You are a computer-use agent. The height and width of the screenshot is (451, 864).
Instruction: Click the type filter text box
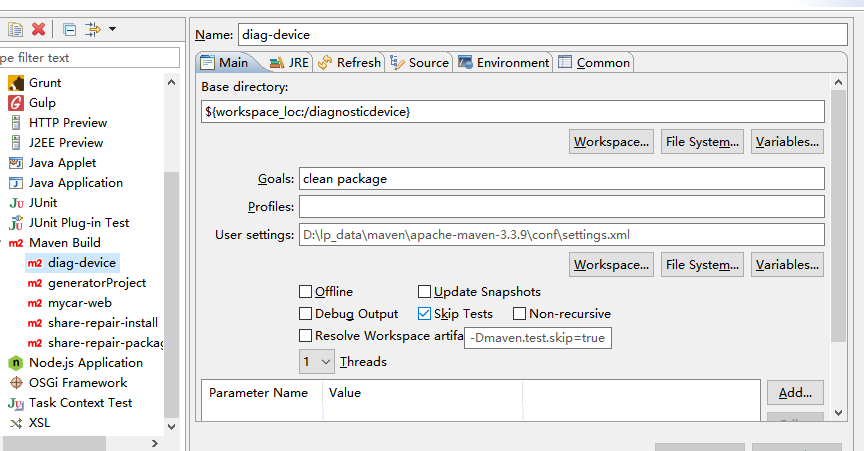click(90, 57)
